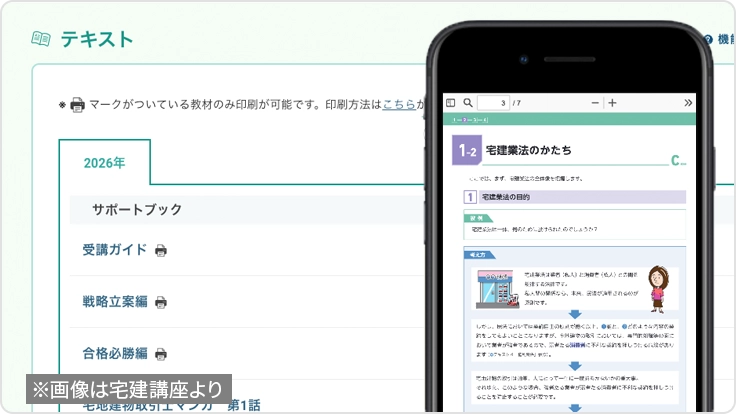Click the printer icon in the note line
This screenshot has height=414, width=736.
[77, 105]
